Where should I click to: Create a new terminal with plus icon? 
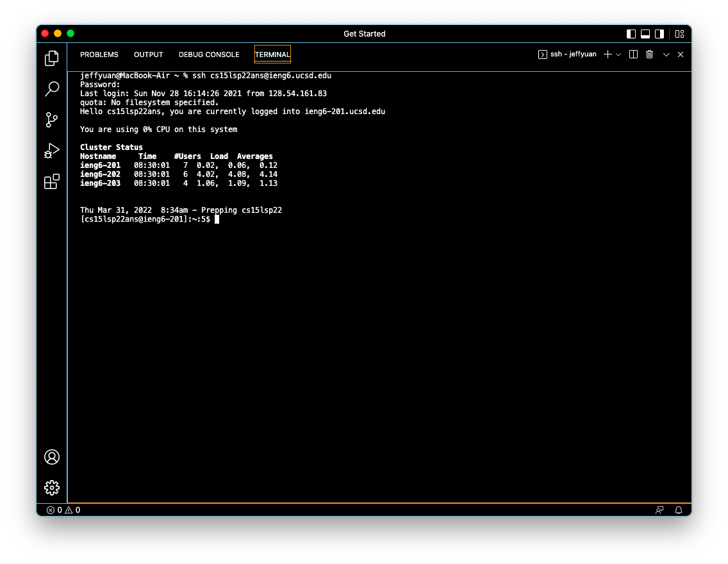point(608,54)
